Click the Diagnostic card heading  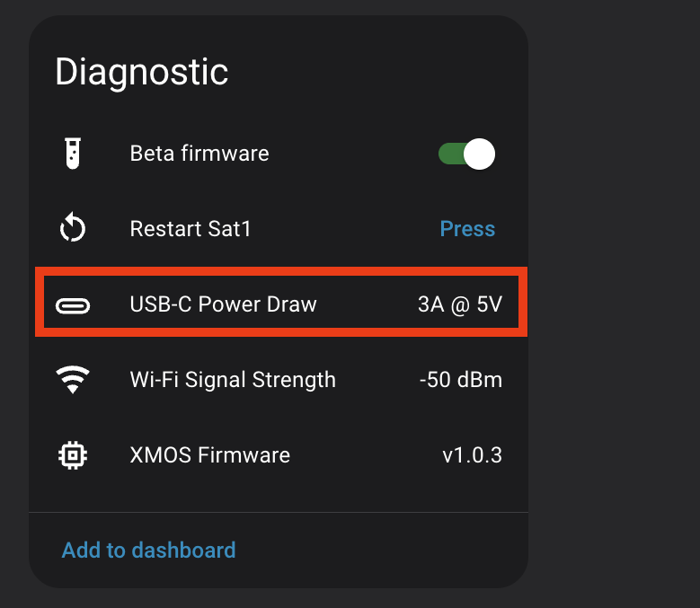coord(141,72)
